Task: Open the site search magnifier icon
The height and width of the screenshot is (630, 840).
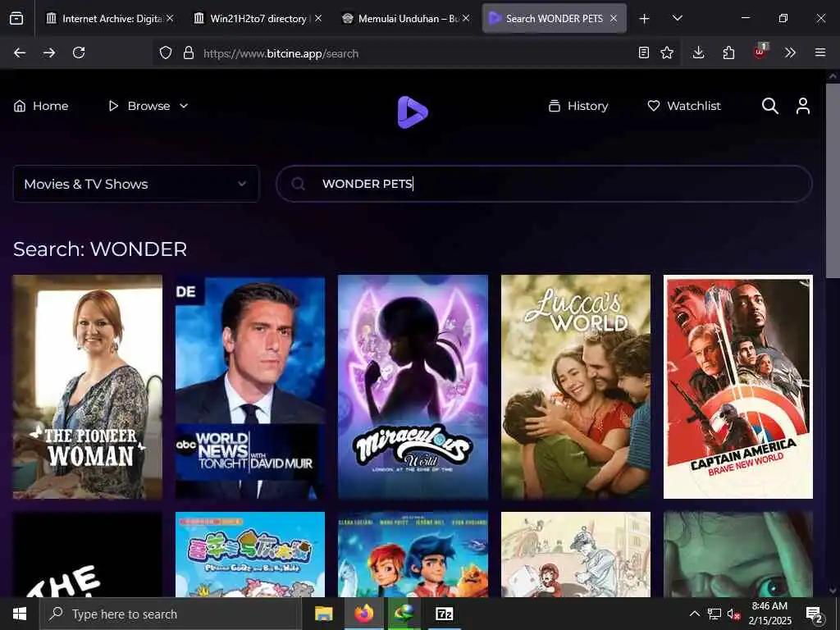Action: pos(769,106)
